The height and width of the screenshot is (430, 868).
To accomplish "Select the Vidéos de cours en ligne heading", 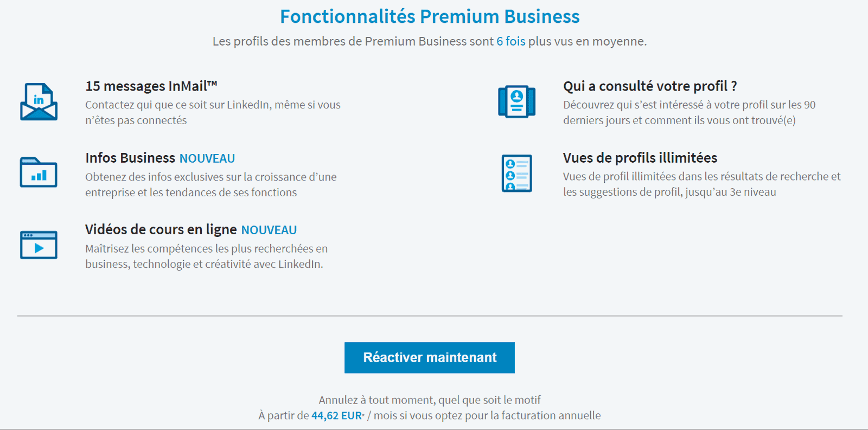I will 161,229.
